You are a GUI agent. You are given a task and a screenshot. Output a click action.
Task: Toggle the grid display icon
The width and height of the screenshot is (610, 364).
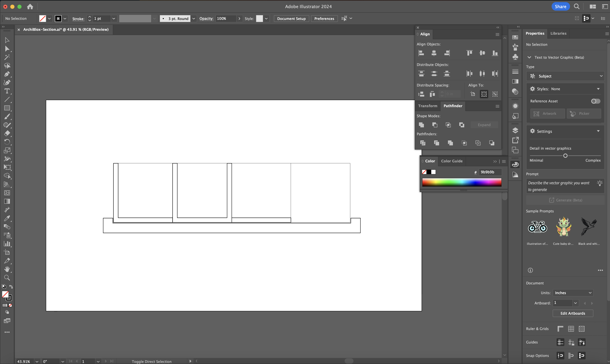(x=571, y=329)
